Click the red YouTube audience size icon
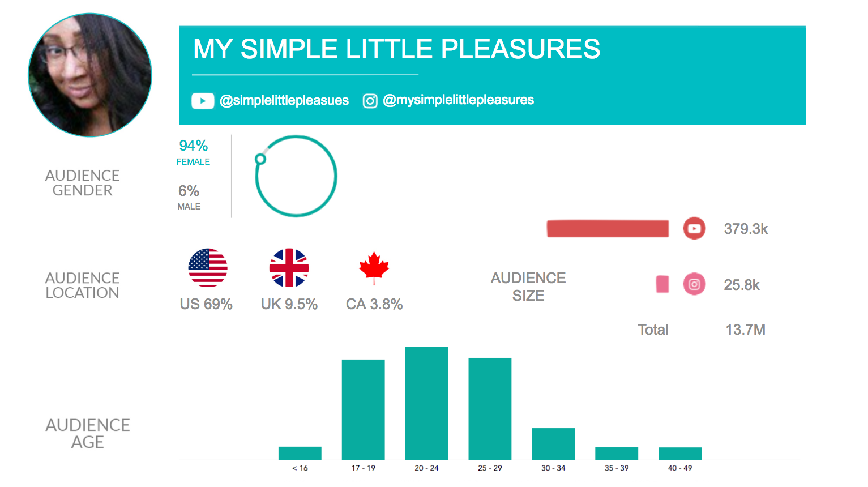The width and height of the screenshot is (868, 487). point(694,229)
